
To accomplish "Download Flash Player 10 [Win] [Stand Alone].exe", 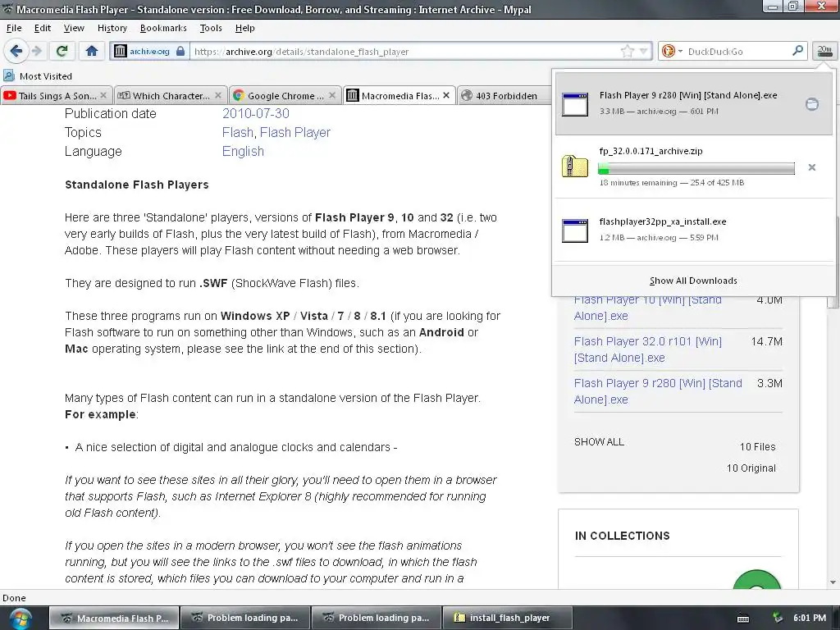I will 648,308.
